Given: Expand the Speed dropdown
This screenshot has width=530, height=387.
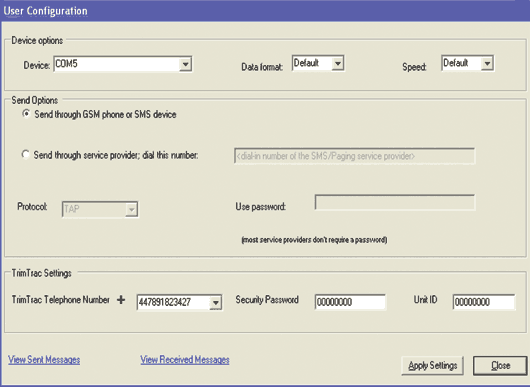Looking at the screenshot, I should click(x=467, y=63).
